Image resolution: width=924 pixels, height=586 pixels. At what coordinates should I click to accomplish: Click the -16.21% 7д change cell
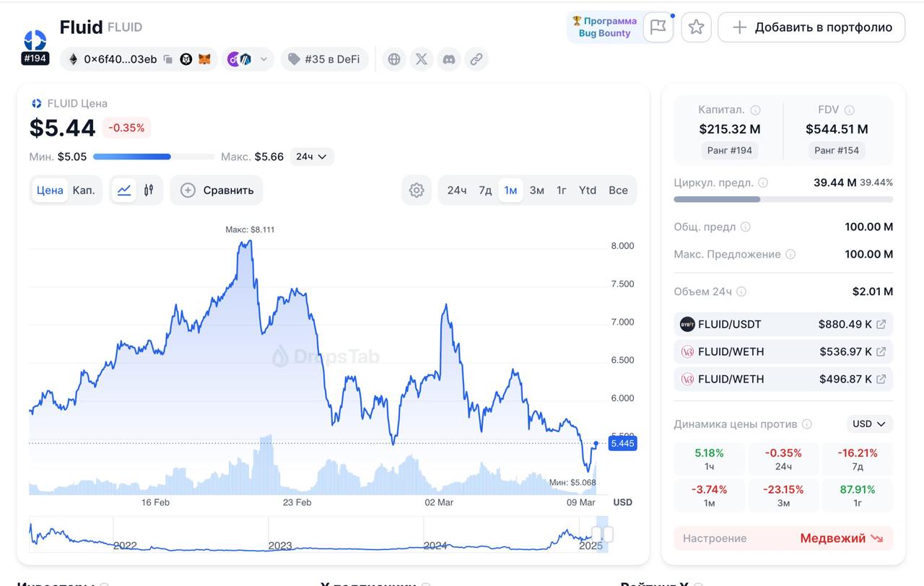pos(858,459)
